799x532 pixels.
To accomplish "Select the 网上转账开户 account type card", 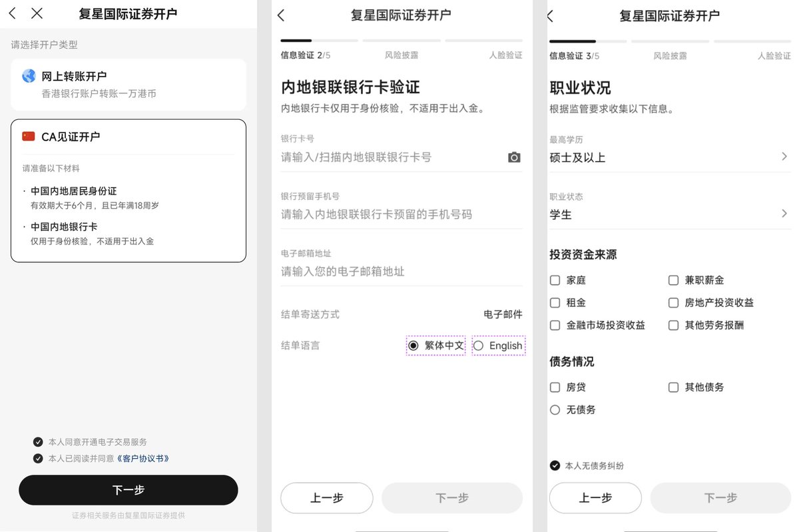I will [129, 85].
